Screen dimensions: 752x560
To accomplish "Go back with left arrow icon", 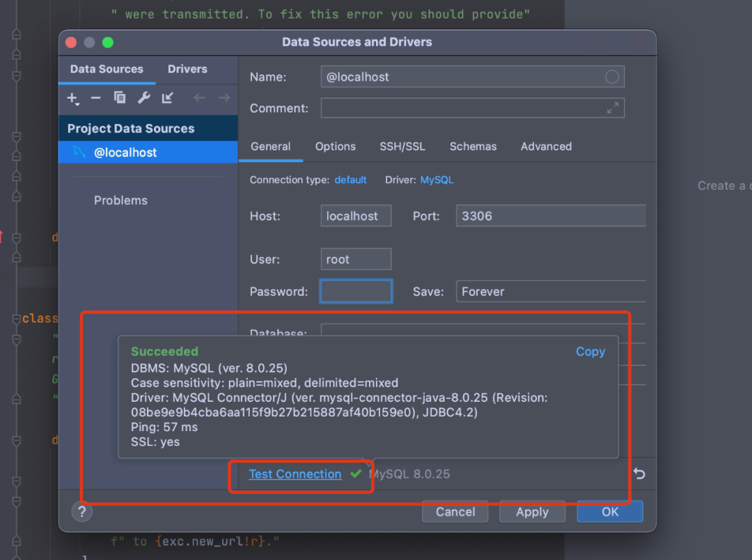I will tap(200, 98).
